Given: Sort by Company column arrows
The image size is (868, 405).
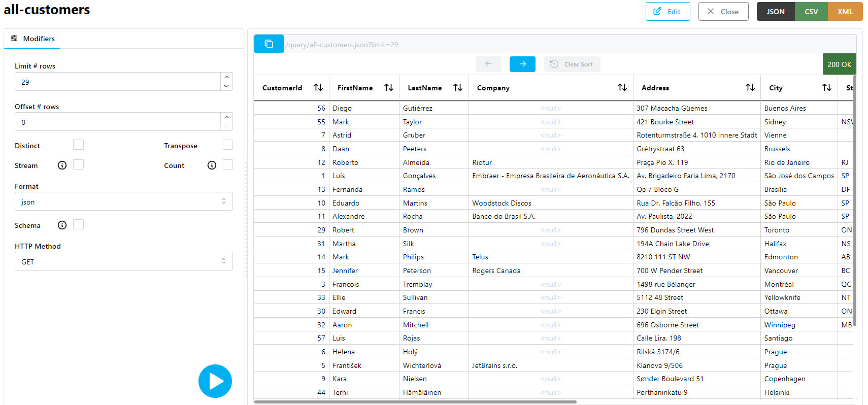Looking at the screenshot, I should (622, 88).
